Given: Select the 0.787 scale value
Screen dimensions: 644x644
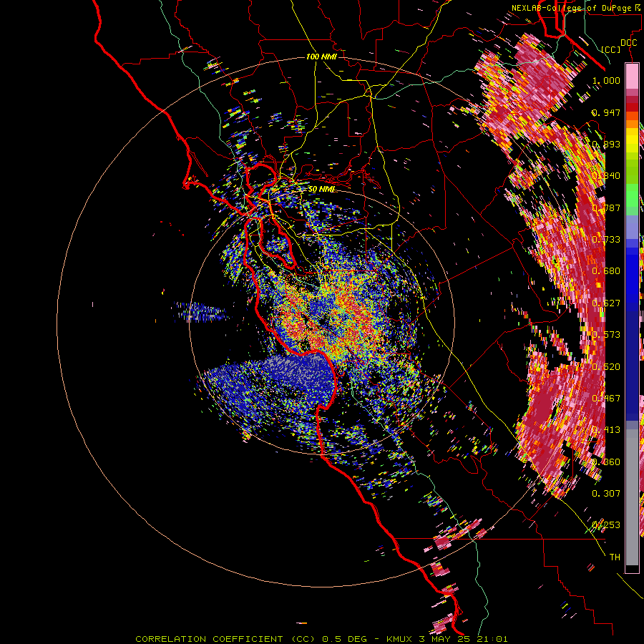Looking at the screenshot, I should (x=606, y=208).
